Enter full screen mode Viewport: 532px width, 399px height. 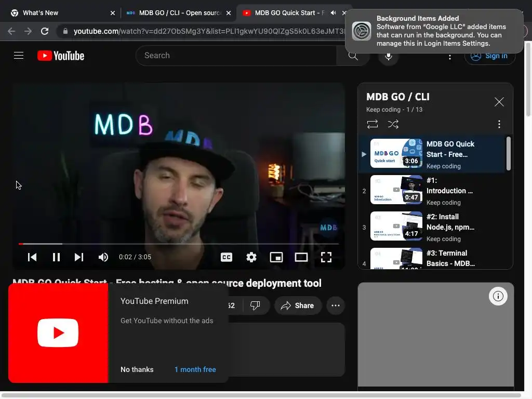pyautogui.click(x=326, y=257)
